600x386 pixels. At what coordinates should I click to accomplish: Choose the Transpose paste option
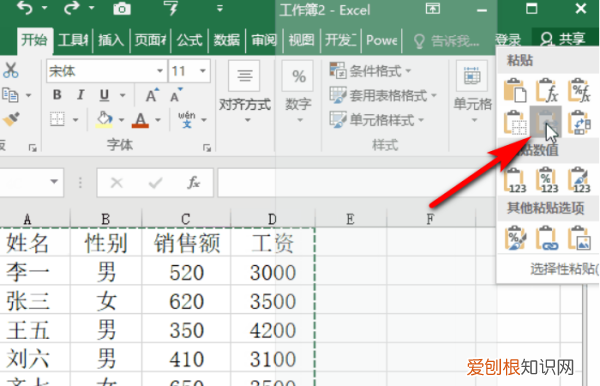click(x=579, y=122)
